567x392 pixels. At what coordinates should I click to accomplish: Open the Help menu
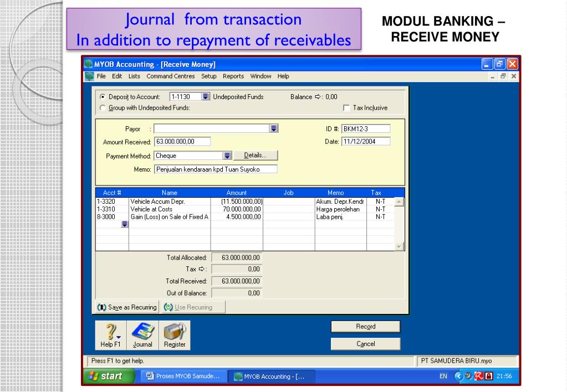(x=283, y=76)
